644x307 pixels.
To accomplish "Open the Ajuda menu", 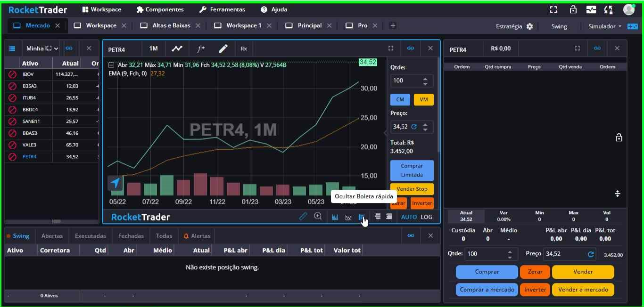I will tap(274, 9).
